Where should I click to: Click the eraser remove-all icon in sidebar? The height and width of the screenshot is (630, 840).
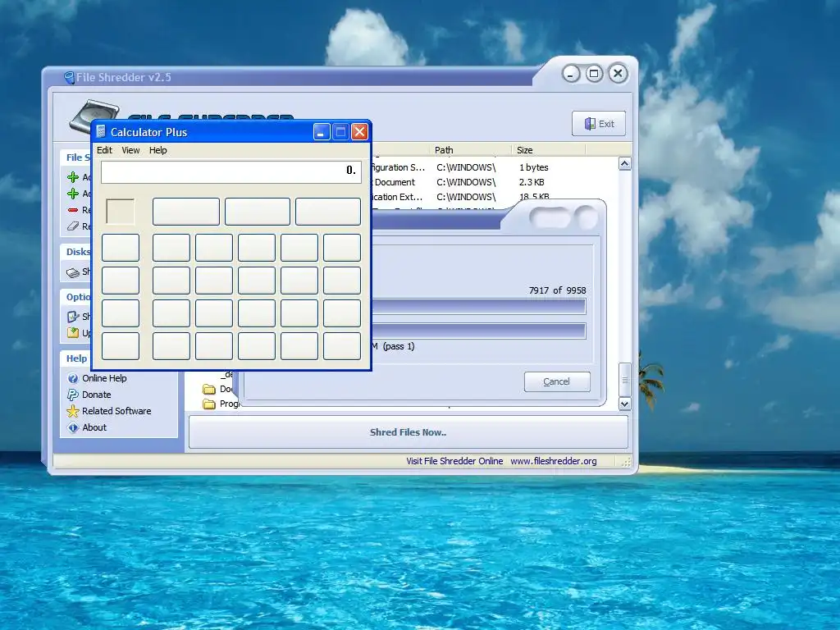coord(73,226)
